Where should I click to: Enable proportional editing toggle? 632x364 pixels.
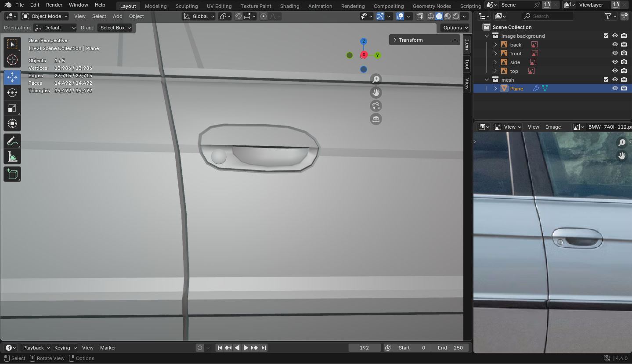(264, 16)
